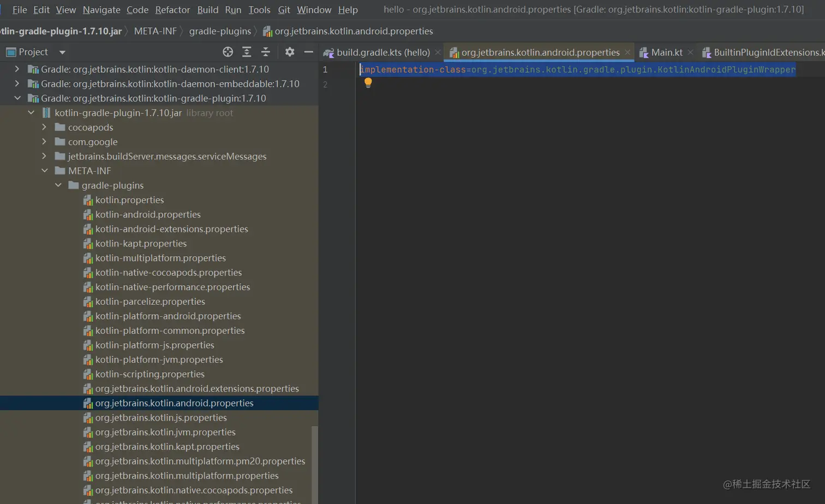The width and height of the screenshot is (825, 504).
Task: Click gradle-plugins in the breadcrumb bar
Action: [220, 31]
